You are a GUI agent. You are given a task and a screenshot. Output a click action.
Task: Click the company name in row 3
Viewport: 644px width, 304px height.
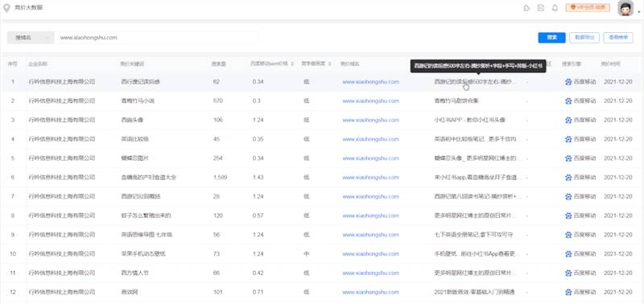pos(62,120)
